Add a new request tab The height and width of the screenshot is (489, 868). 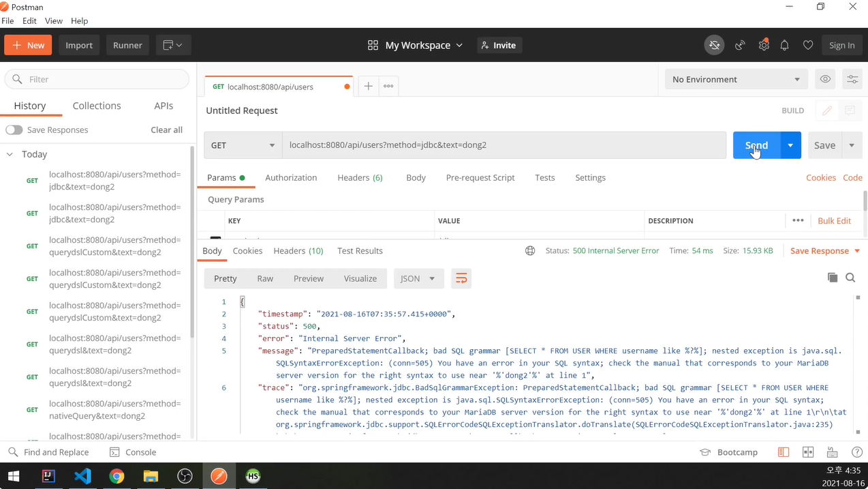(368, 86)
